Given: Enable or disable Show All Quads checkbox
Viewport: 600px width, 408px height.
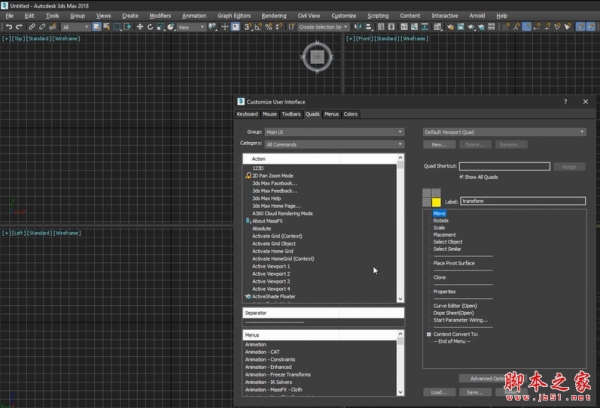Looking at the screenshot, I should click(x=461, y=177).
